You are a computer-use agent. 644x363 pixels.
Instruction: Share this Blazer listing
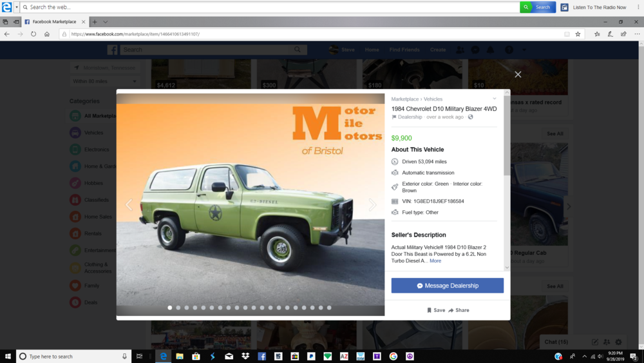click(x=459, y=310)
